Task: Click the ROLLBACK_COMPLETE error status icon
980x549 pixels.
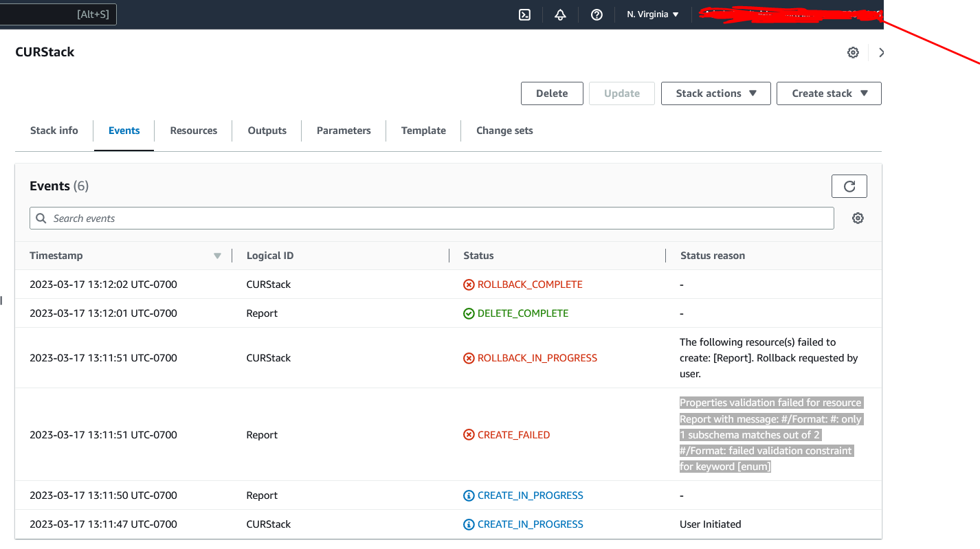Action: [469, 284]
